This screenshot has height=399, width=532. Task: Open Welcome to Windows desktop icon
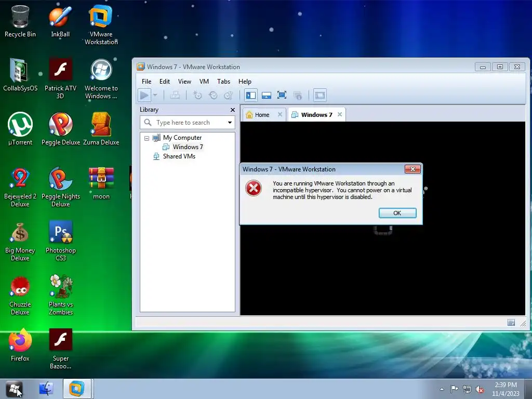(x=101, y=79)
